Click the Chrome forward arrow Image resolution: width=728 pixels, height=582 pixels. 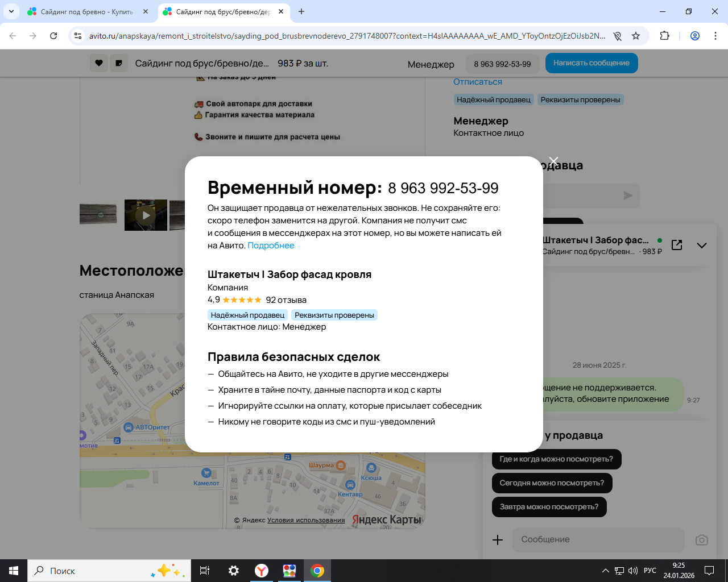pyautogui.click(x=33, y=36)
